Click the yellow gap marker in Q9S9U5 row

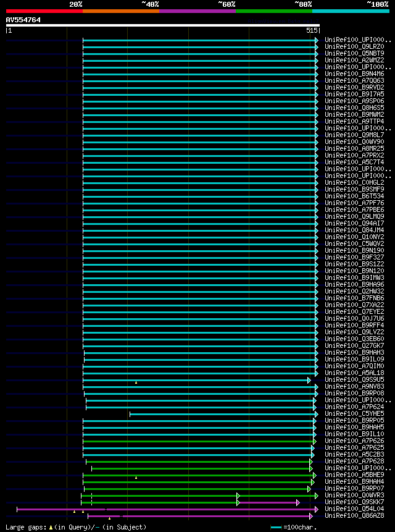tap(136, 382)
